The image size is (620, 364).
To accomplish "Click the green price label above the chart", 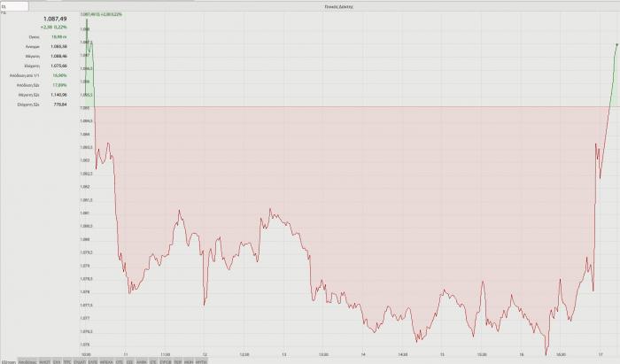I will pos(104,14).
